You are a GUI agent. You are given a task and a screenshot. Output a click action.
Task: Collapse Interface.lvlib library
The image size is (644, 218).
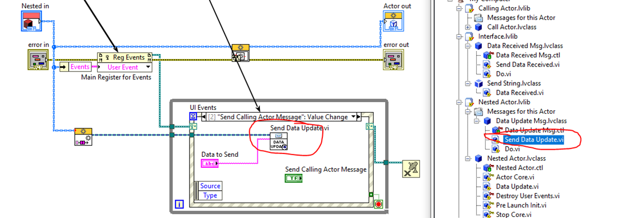click(459, 37)
